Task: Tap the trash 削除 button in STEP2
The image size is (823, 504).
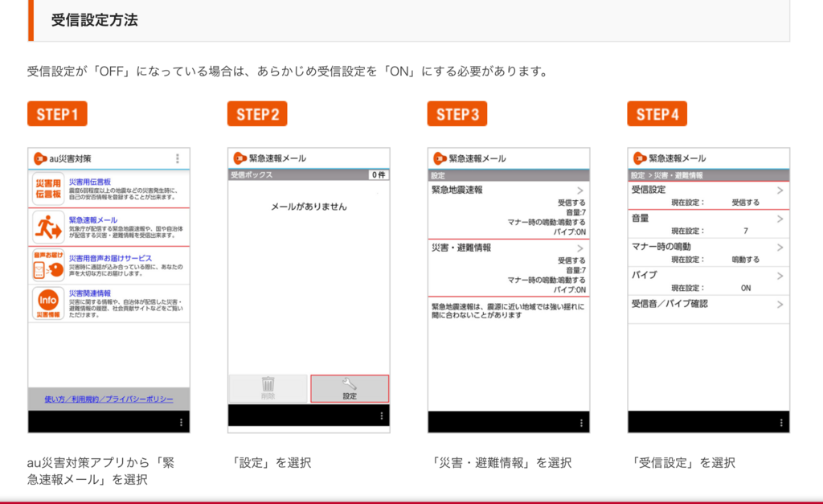Action: [x=268, y=388]
